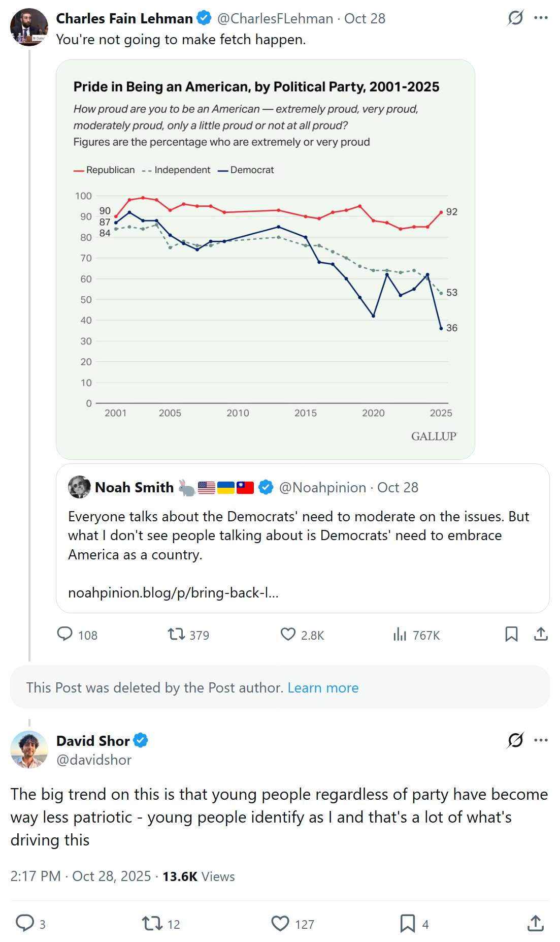
Task: Open the Gallup pride chart image
Action: (265, 259)
